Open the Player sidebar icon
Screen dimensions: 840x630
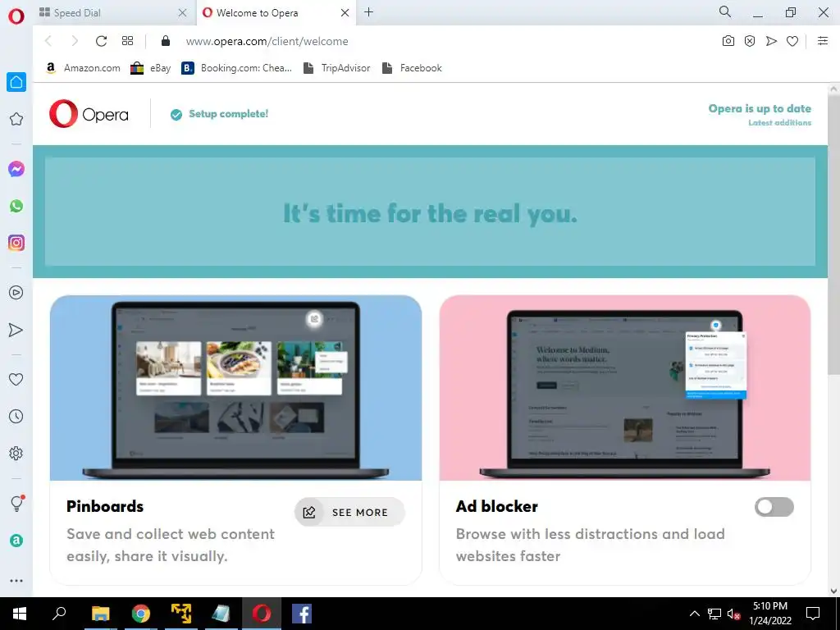[x=16, y=293]
